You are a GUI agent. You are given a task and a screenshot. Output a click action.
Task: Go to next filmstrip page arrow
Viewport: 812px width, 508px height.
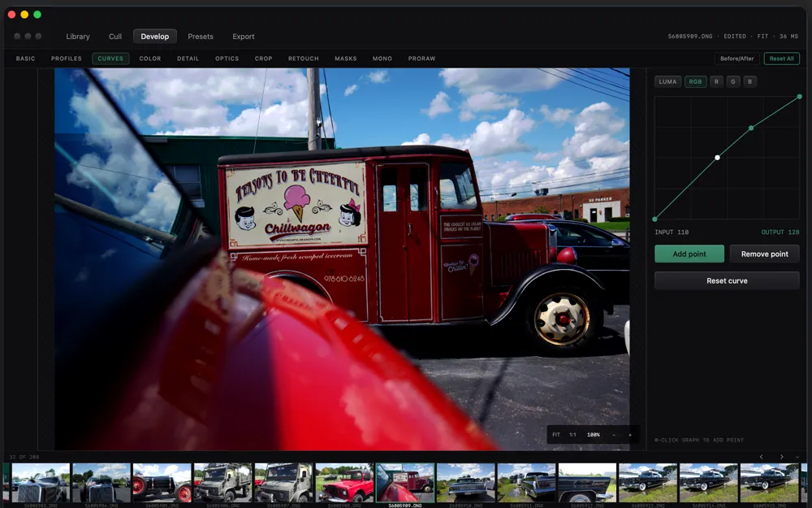(781, 457)
